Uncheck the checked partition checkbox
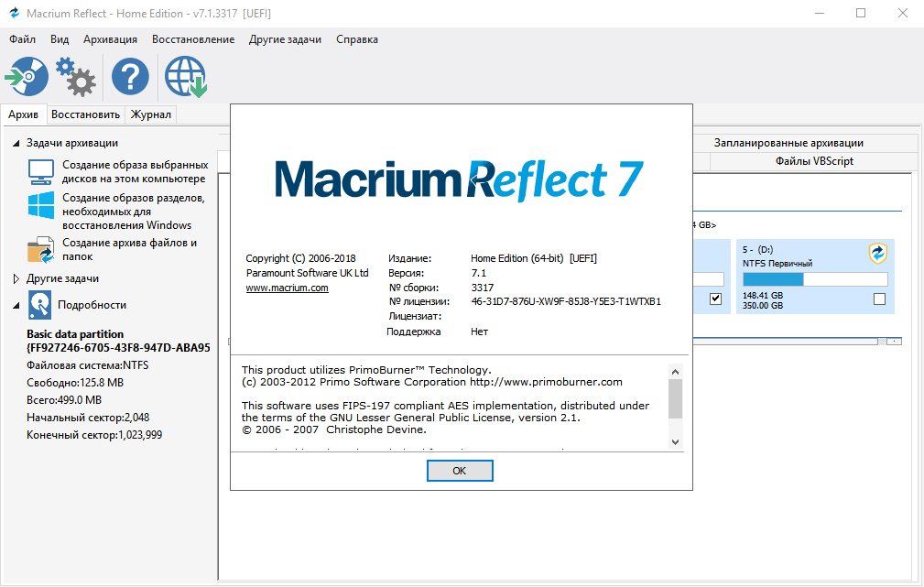This screenshot has height=587, width=924. coord(715,299)
